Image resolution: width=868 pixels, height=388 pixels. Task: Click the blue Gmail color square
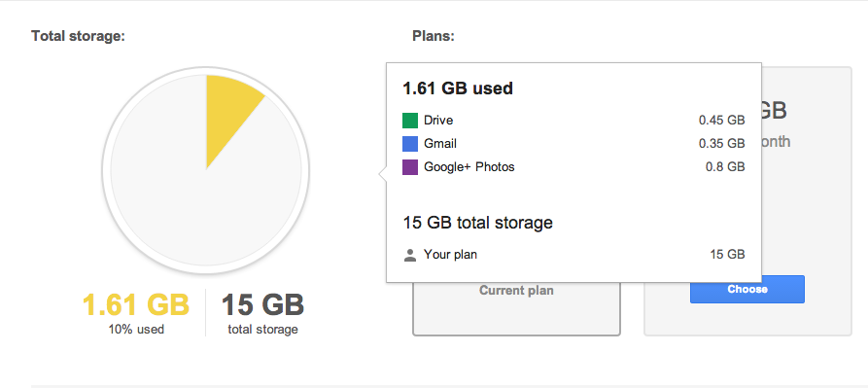(x=409, y=144)
